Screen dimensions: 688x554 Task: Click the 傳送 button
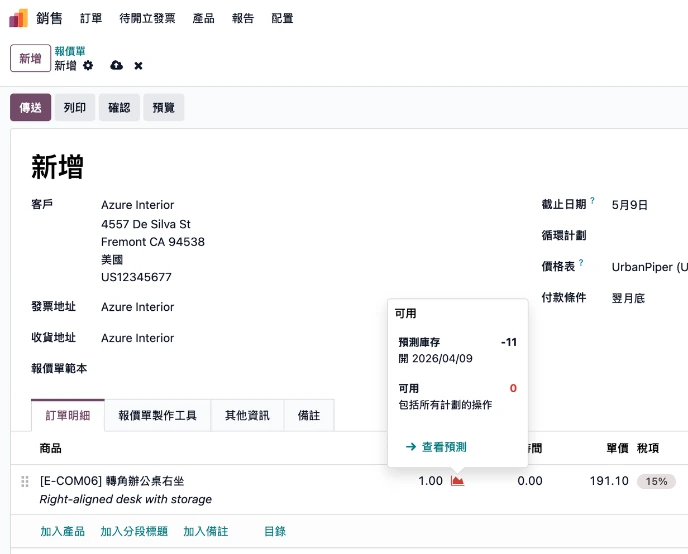(30, 107)
